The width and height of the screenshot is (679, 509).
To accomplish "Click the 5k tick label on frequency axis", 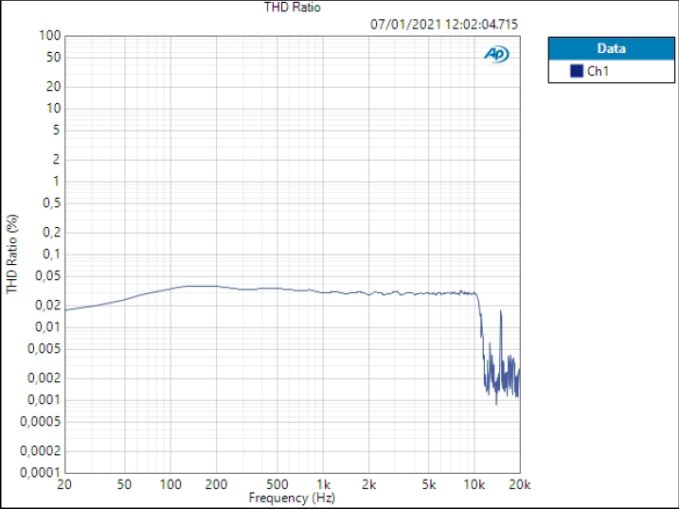I will point(429,484).
